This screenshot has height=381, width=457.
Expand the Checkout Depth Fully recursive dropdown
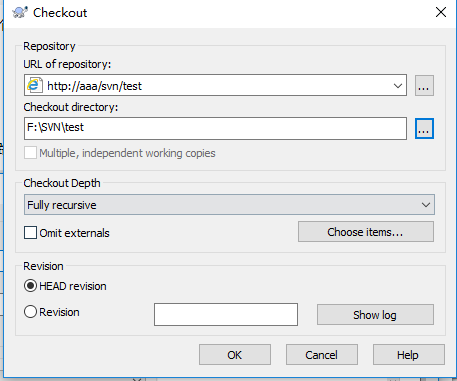pyautogui.click(x=229, y=205)
